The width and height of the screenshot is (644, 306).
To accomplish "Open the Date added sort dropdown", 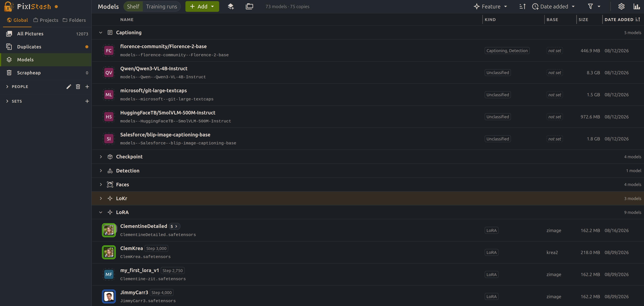I will coord(553,7).
